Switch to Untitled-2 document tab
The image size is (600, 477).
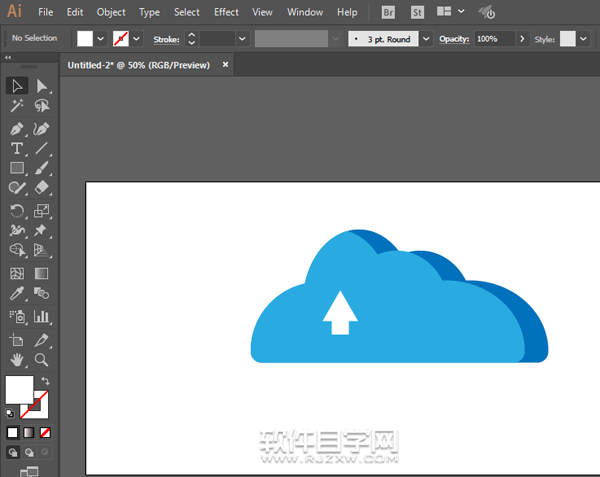[140, 64]
